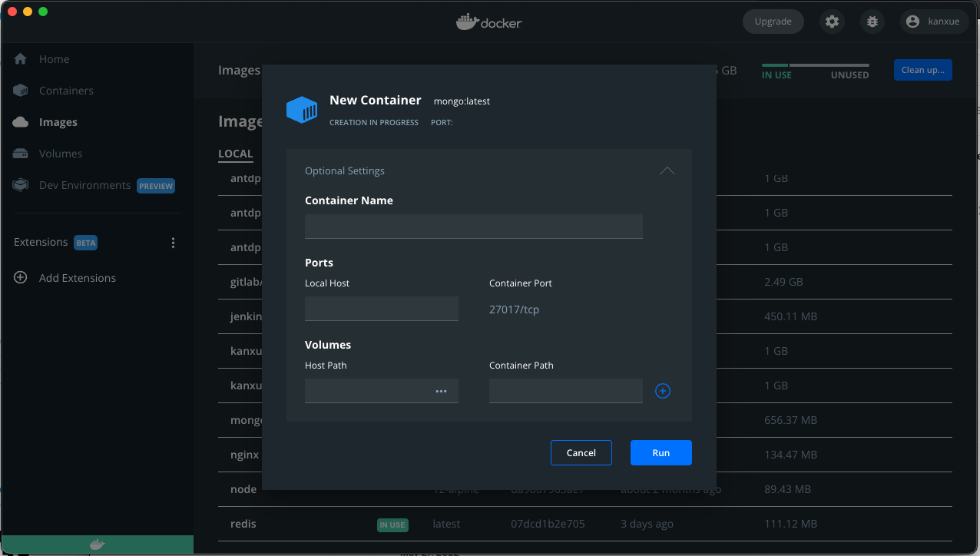Click the Extensions BETA heading
Image resolution: width=980 pixels, height=556 pixels.
pyautogui.click(x=55, y=243)
